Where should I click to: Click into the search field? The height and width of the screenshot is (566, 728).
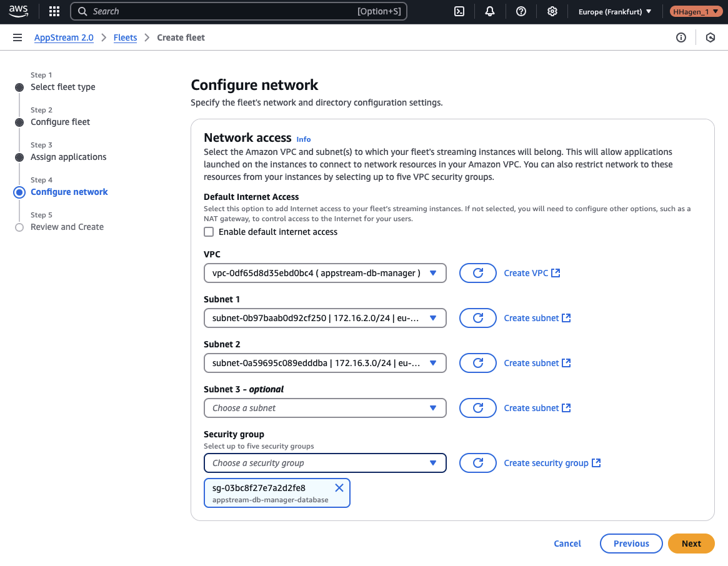pos(239,11)
